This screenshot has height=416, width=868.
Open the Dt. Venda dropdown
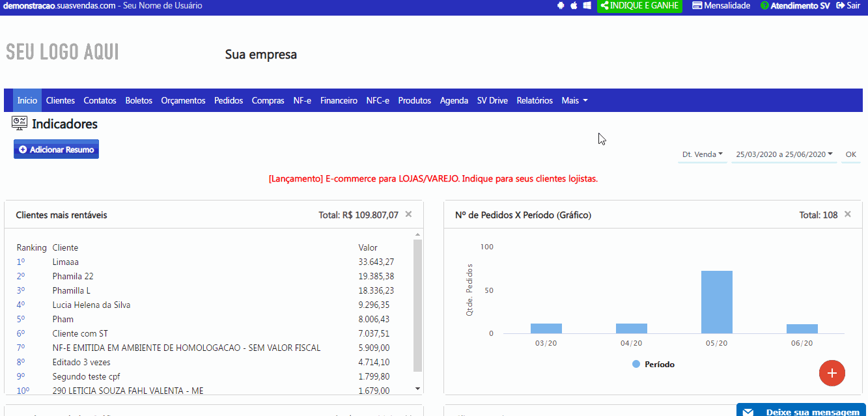[x=703, y=154]
